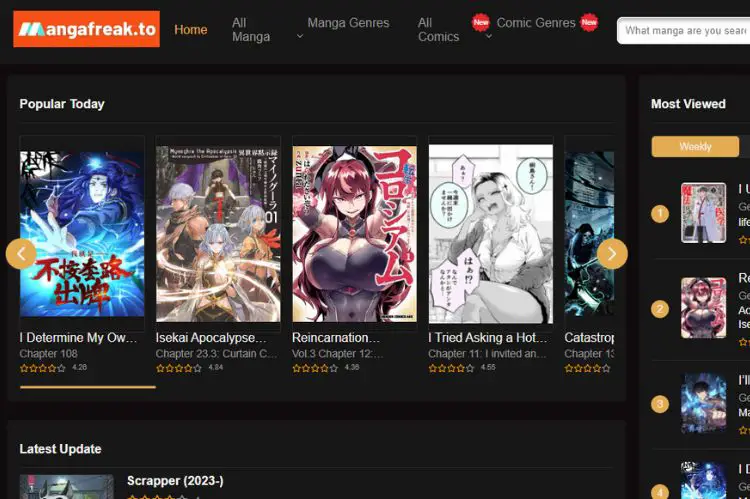
Task: Open the Comic Genres menu item
Action: coord(536,23)
